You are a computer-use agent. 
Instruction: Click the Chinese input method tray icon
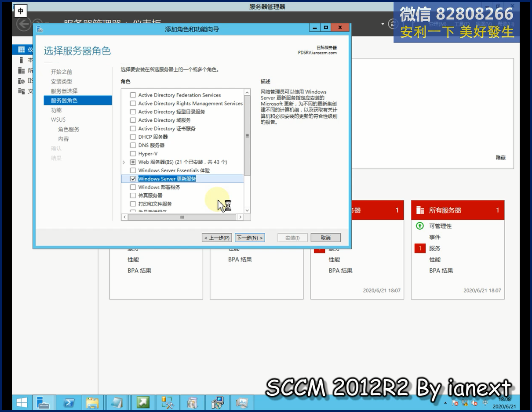[485, 402]
